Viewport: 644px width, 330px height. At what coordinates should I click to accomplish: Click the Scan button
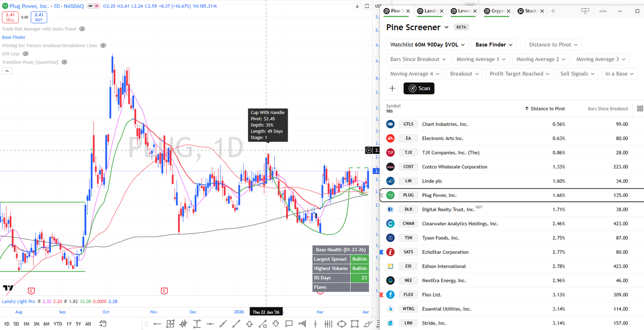coord(419,89)
